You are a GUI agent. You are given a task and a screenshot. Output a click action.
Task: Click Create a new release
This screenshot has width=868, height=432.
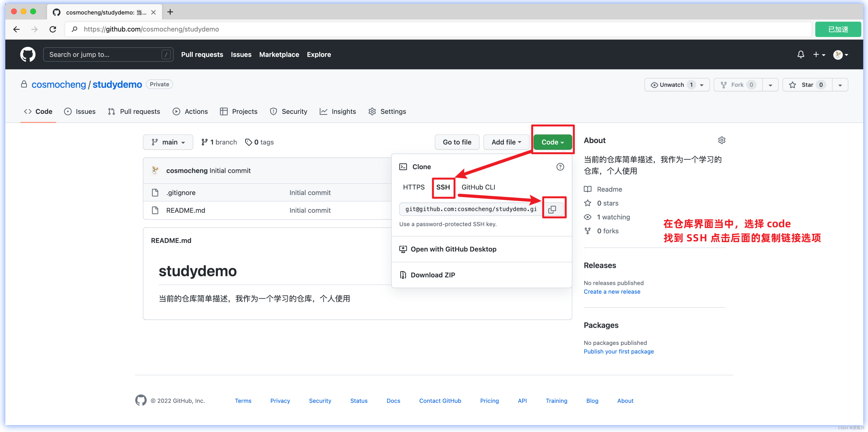click(x=612, y=292)
